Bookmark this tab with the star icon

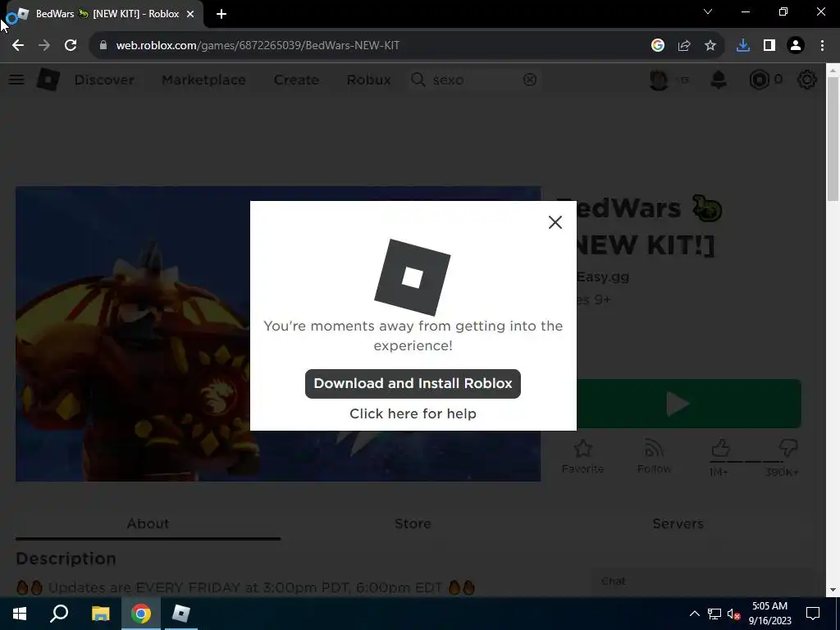[710, 46]
